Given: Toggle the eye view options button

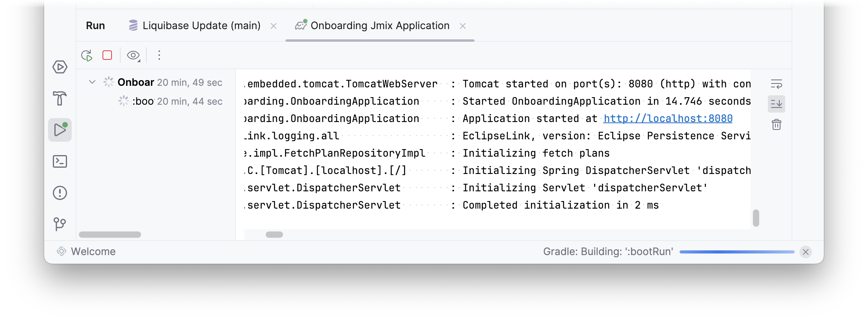Looking at the screenshot, I should (133, 56).
